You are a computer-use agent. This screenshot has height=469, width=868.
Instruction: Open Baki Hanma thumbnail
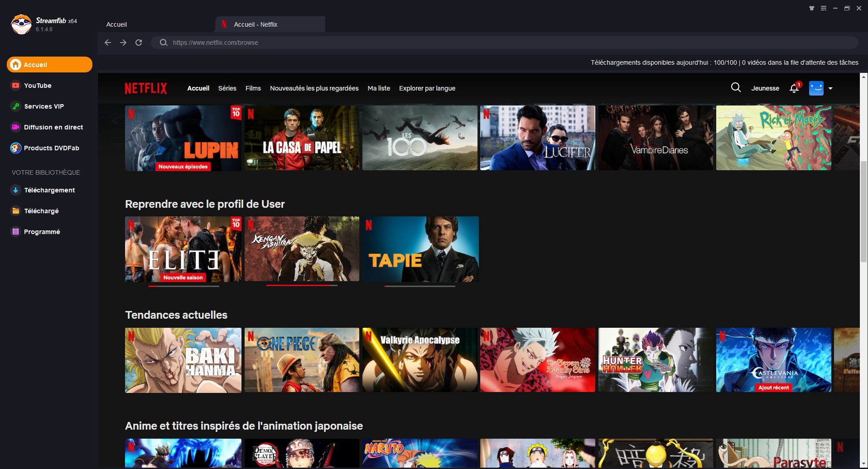[183, 360]
